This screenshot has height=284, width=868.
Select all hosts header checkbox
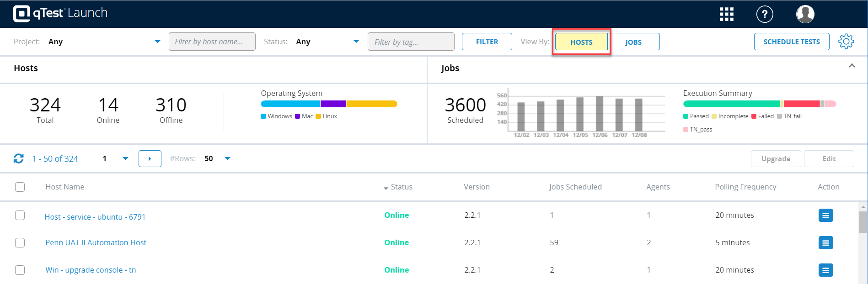coord(20,187)
